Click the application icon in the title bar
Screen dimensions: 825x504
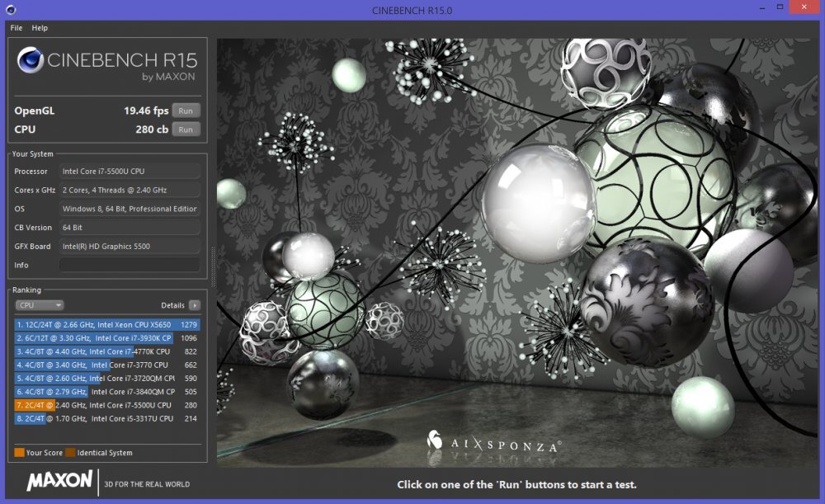click(9, 10)
